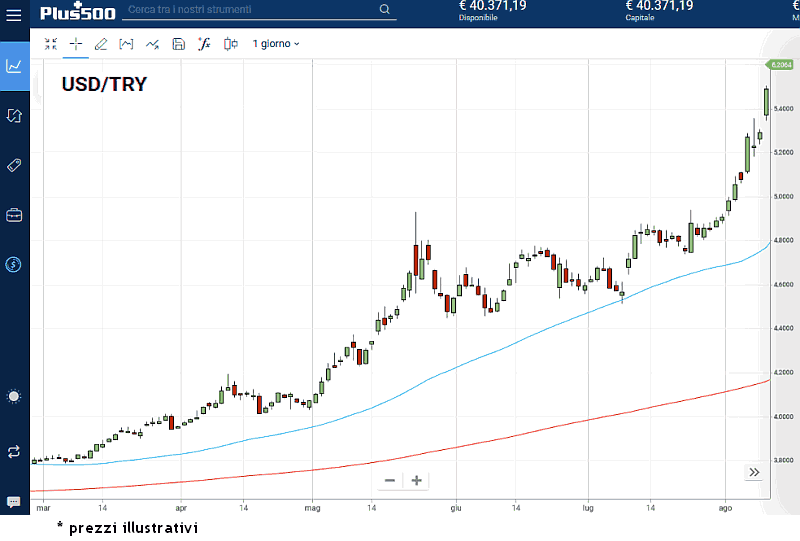800x541 pixels.
Task: Open the fx indicators function tool
Action: 204,44
